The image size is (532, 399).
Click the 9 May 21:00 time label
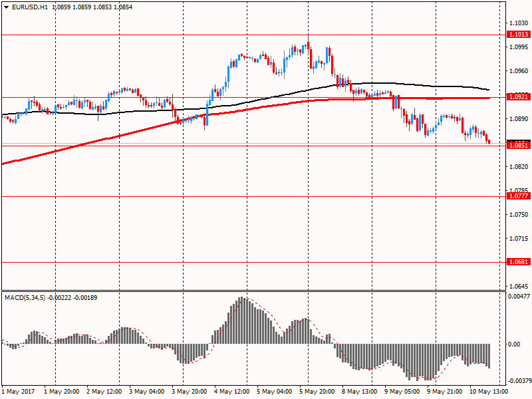pos(444,392)
